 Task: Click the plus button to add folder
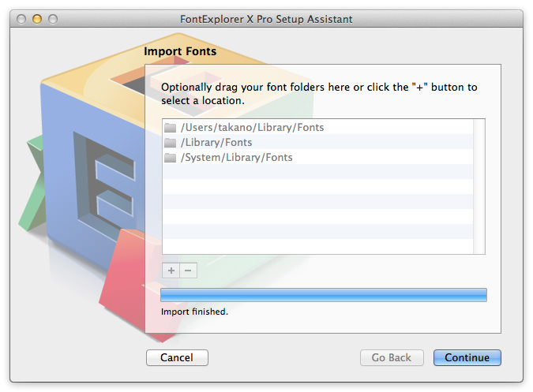(x=171, y=271)
